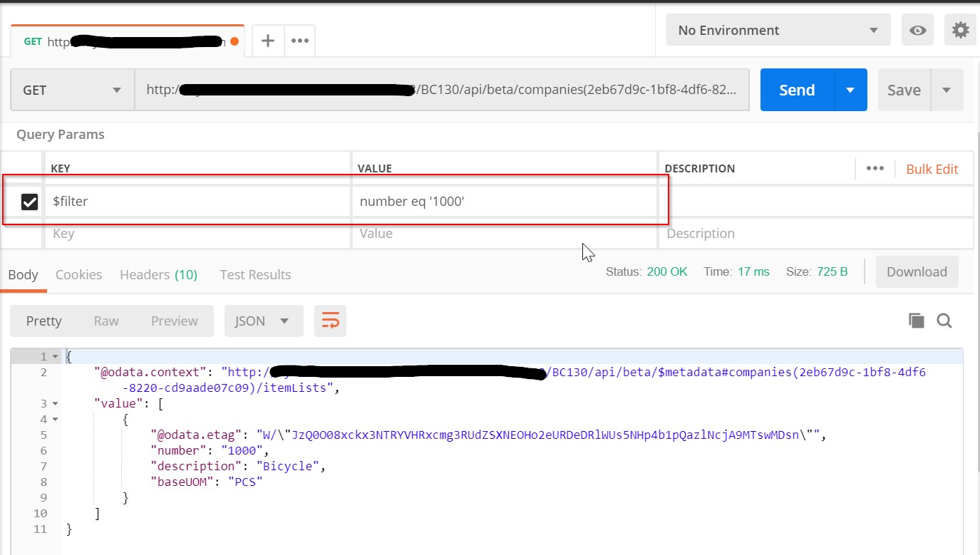Open environment quick look eye icon
The image size is (980, 555).
tap(918, 31)
